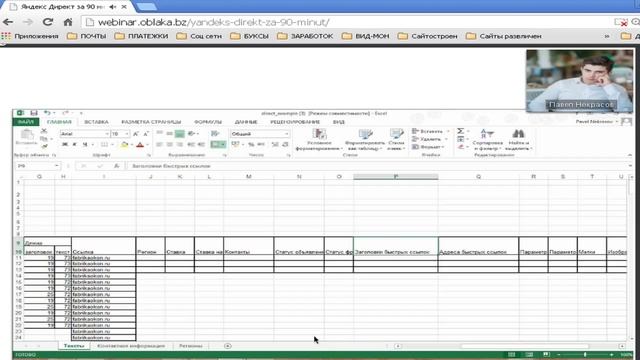Image resolution: width=640 pixels, height=360 pixels.
Task: Open ЗАРАБОТОК bookmarks folder
Action: tap(305, 36)
